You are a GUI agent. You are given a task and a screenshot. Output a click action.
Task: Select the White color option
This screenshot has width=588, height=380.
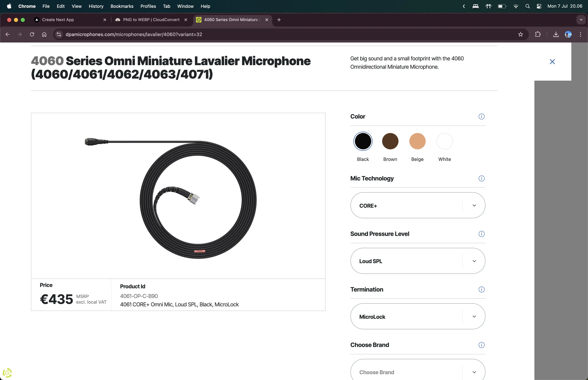point(444,141)
